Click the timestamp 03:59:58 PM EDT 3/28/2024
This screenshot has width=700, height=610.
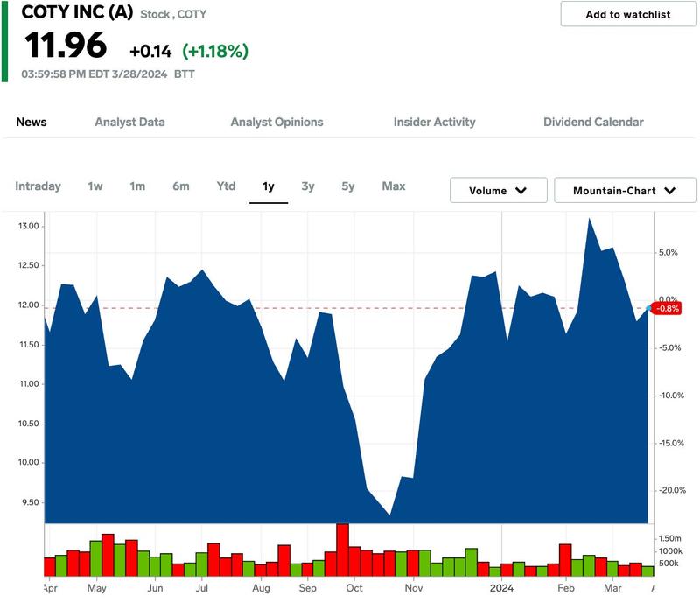(94, 74)
